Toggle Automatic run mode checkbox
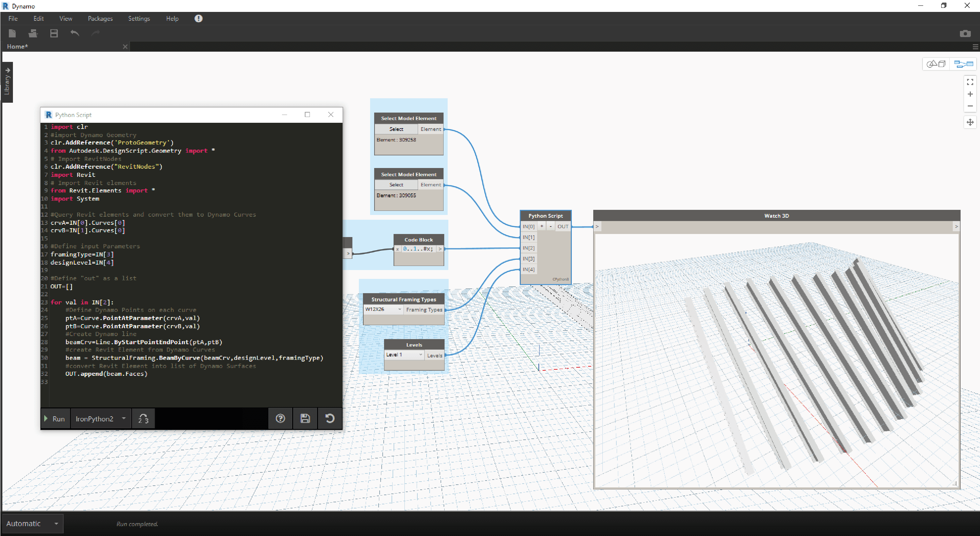 click(31, 523)
